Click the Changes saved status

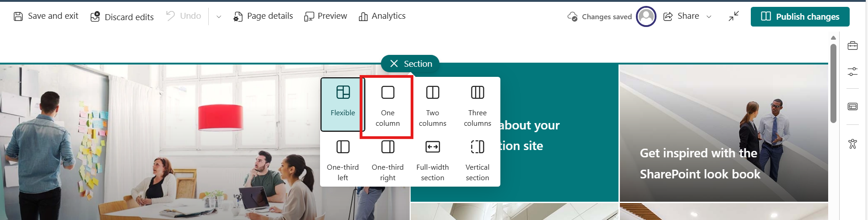(599, 17)
